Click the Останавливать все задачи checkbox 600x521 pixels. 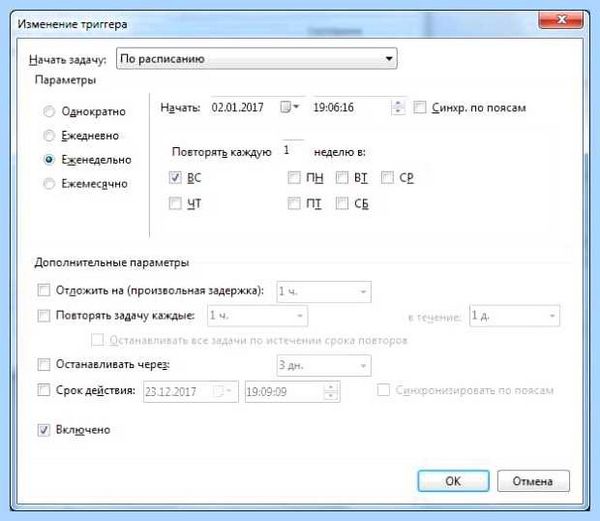pyautogui.click(x=97, y=340)
